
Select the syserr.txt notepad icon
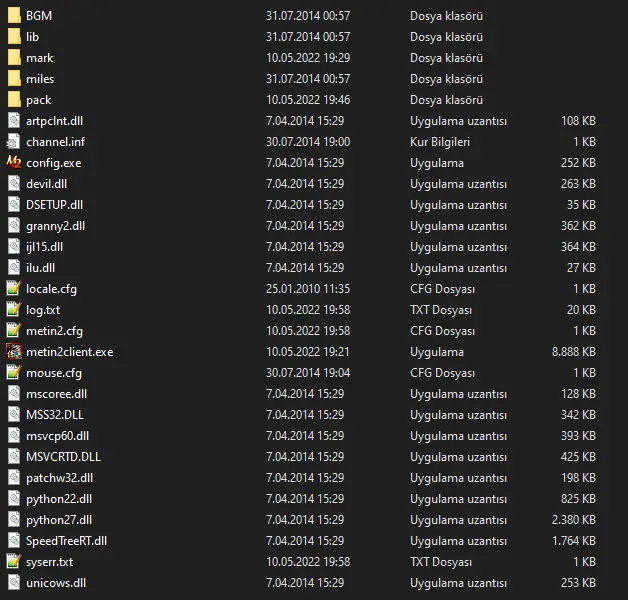[x=14, y=562]
